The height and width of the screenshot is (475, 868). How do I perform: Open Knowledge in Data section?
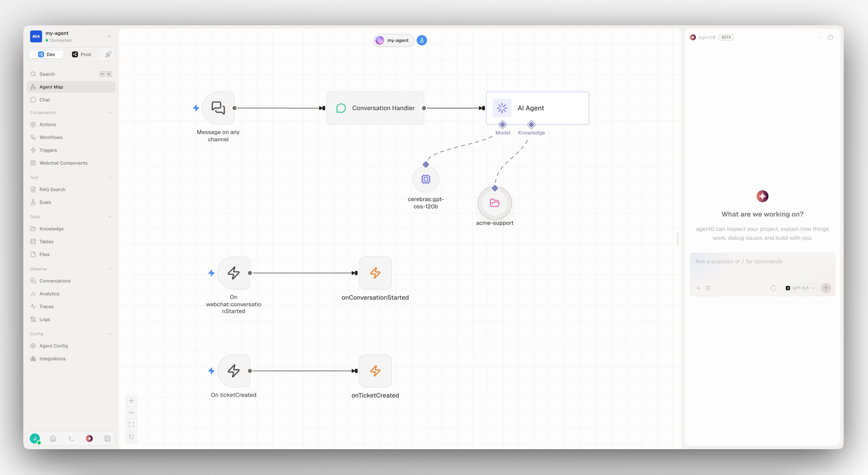pyautogui.click(x=71, y=229)
